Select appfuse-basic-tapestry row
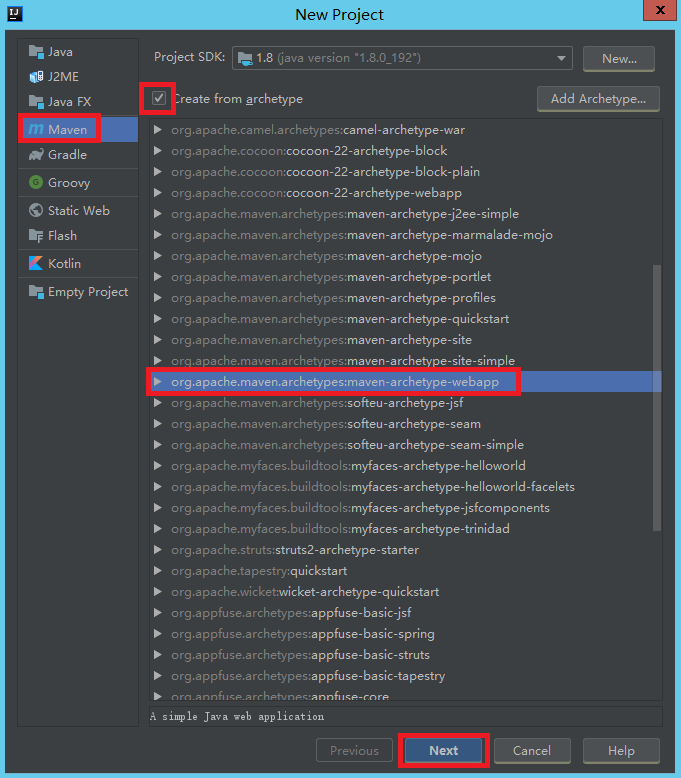 (x=406, y=676)
